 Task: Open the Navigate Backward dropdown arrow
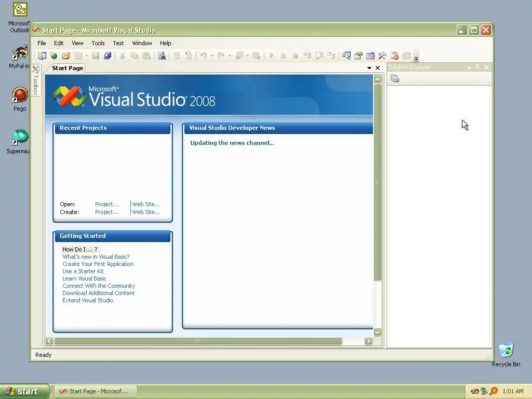pyautogui.click(x=247, y=56)
